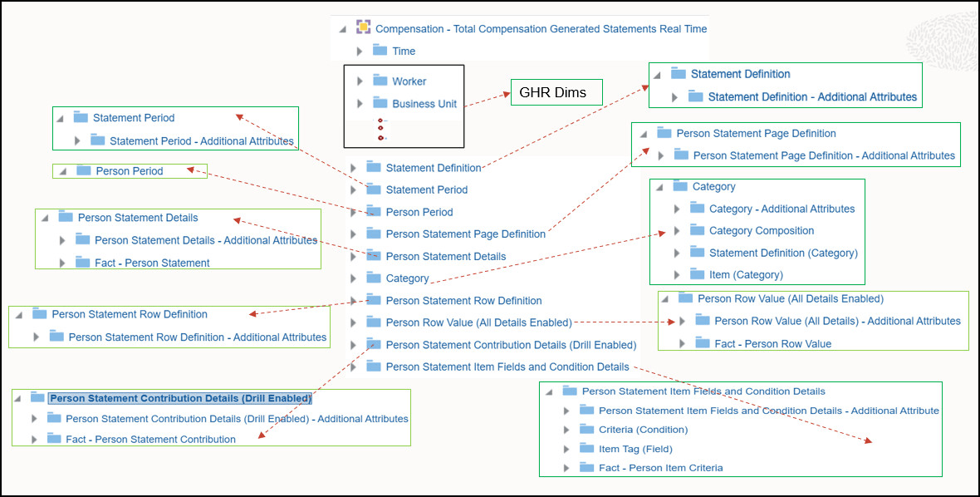Select the collapsed 'Person Statement Details' label
980x497 pixels.
tap(446, 256)
